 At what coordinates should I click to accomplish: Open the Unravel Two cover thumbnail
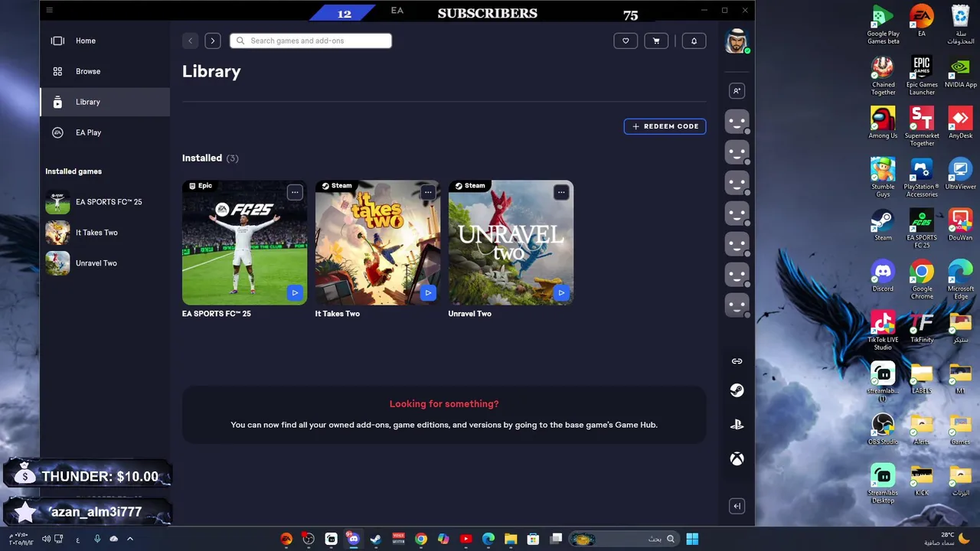511,243
